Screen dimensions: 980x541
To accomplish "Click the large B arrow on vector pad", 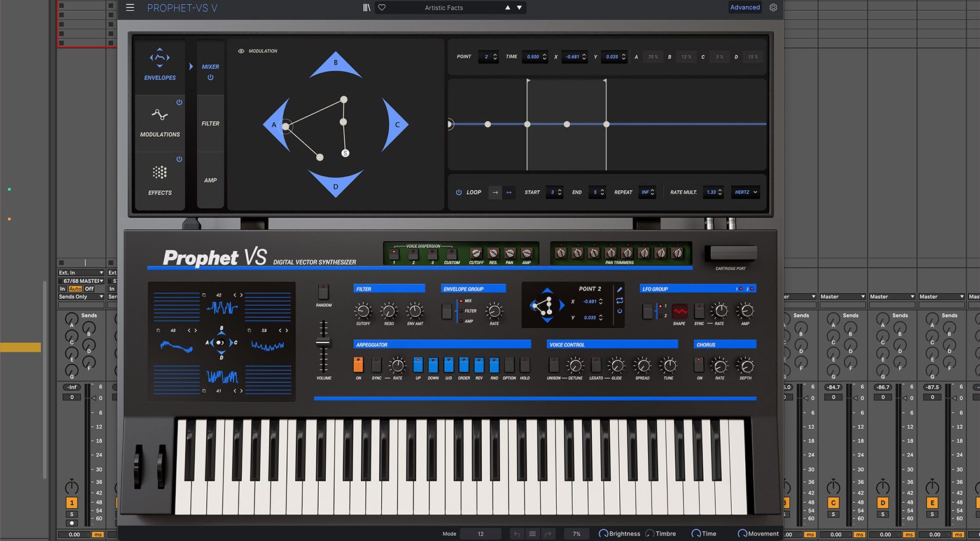I will 335,65.
